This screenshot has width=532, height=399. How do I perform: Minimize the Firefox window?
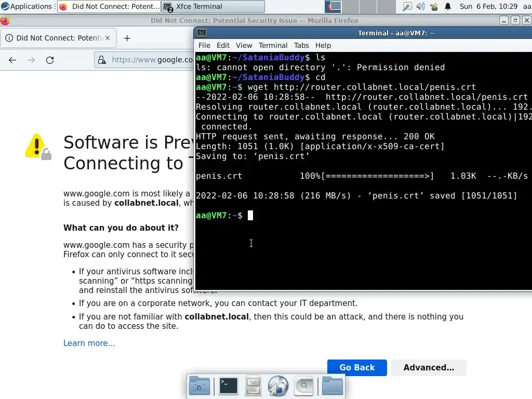[504, 20]
